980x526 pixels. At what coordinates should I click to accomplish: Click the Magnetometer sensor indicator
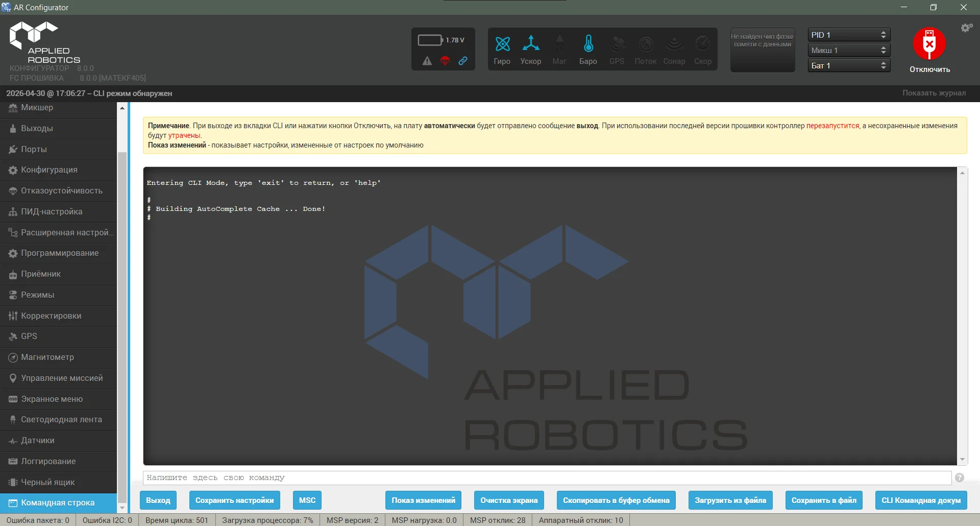click(x=559, y=44)
